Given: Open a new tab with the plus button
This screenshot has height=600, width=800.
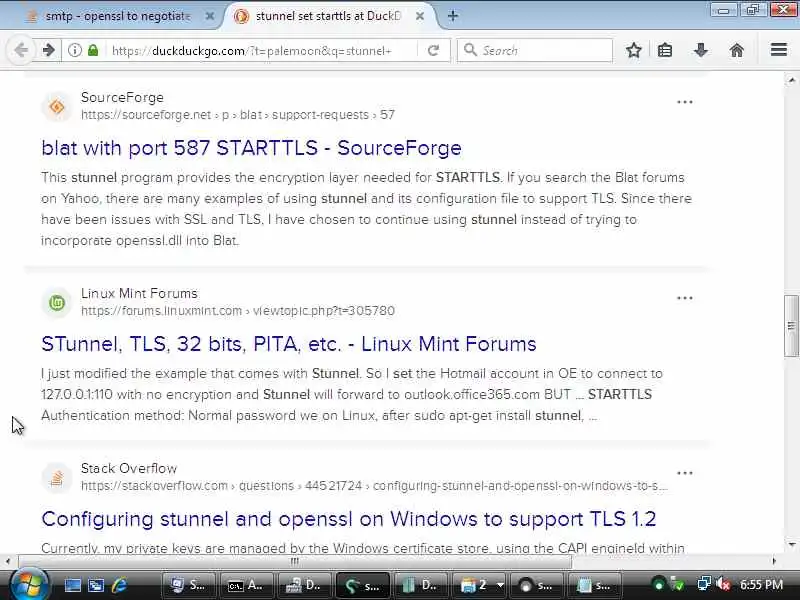Looking at the screenshot, I should point(453,16).
